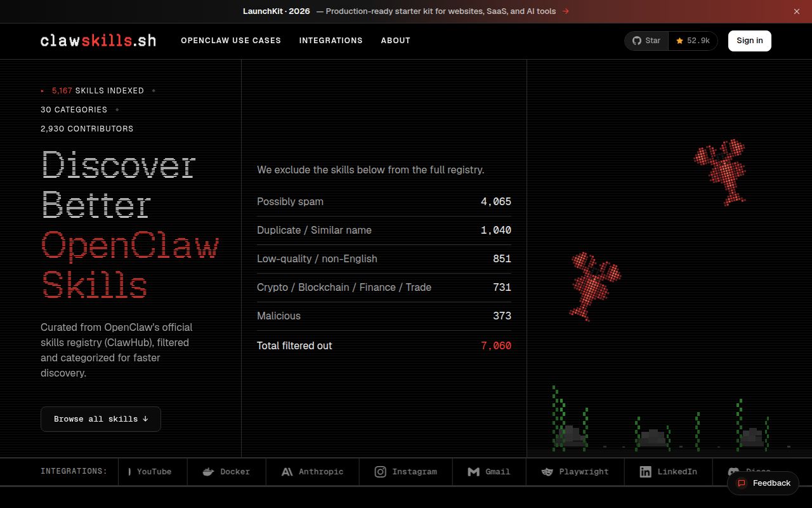The image size is (812, 508).
Task: Click the Curated from OpenClaw description
Action: coord(117,350)
